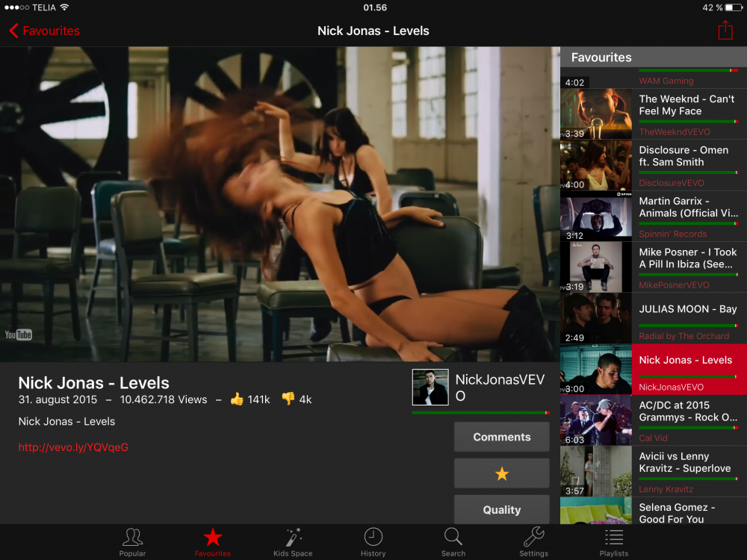The image size is (747, 560).
Task: Tap the WAM Gaming channel name
Action: point(666,81)
